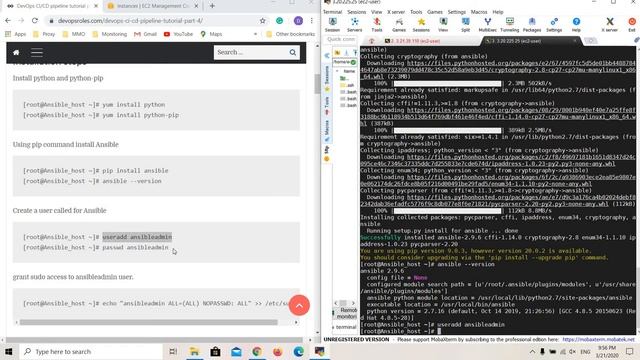Open the Games toolbar icon in MobaXterm
The image size is (640, 360).
399,24
